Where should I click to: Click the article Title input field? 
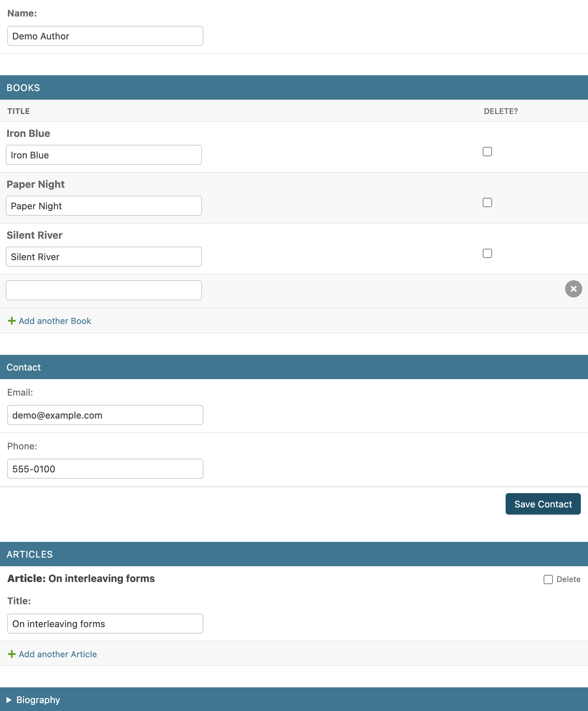(x=105, y=624)
